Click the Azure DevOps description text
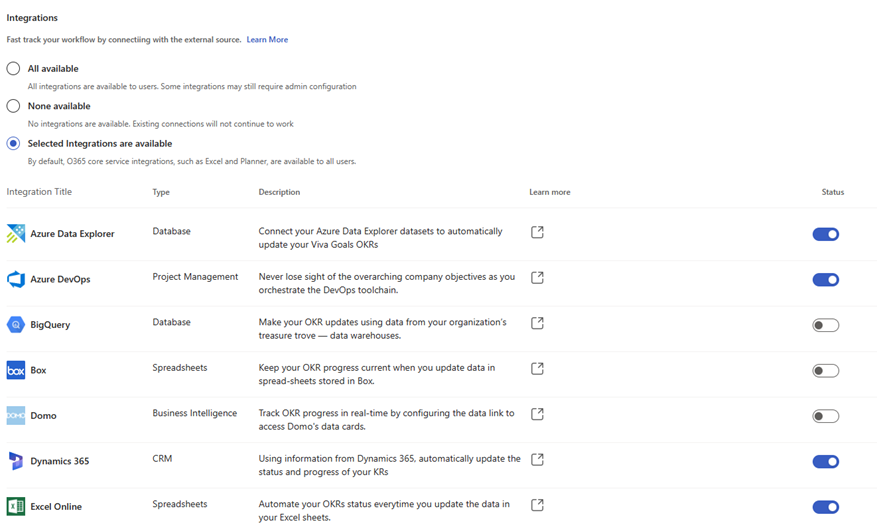 [x=386, y=283]
